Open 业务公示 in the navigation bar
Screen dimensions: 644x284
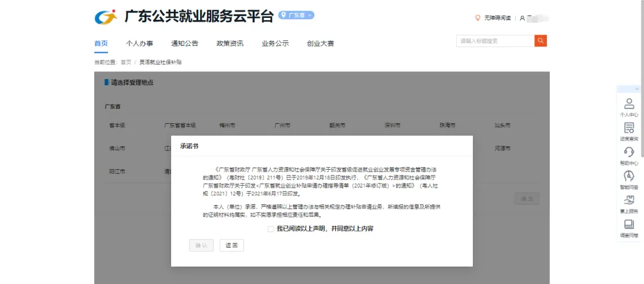pos(275,43)
